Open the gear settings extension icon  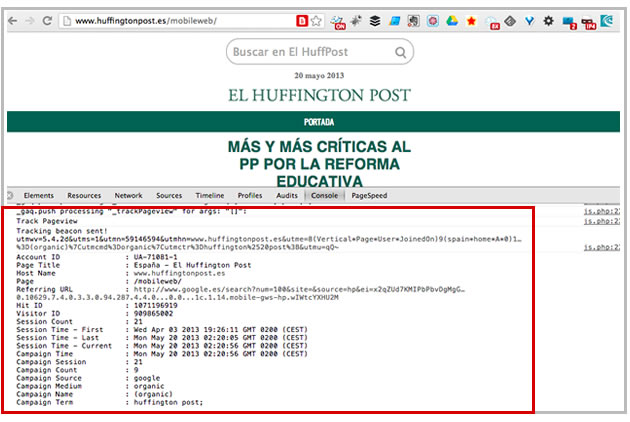(548, 20)
